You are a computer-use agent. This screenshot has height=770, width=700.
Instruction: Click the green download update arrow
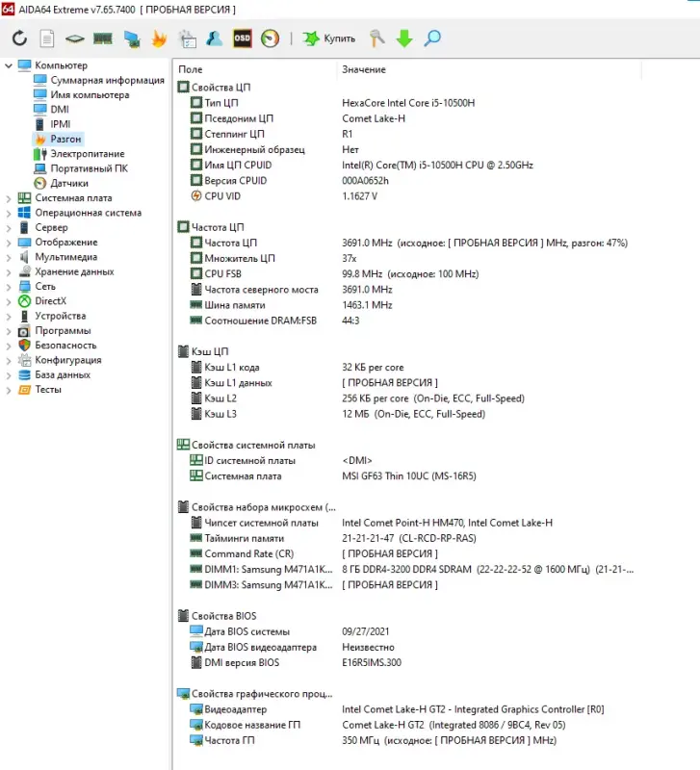click(404, 38)
